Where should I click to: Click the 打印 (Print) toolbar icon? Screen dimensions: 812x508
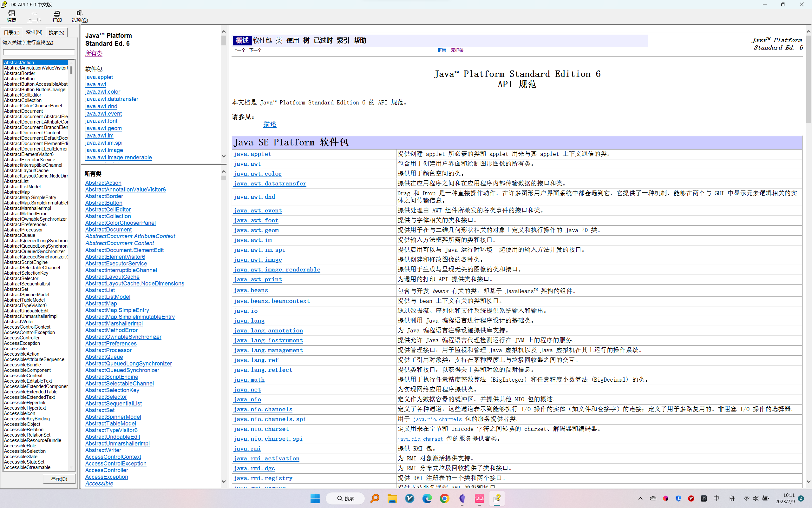tap(57, 16)
